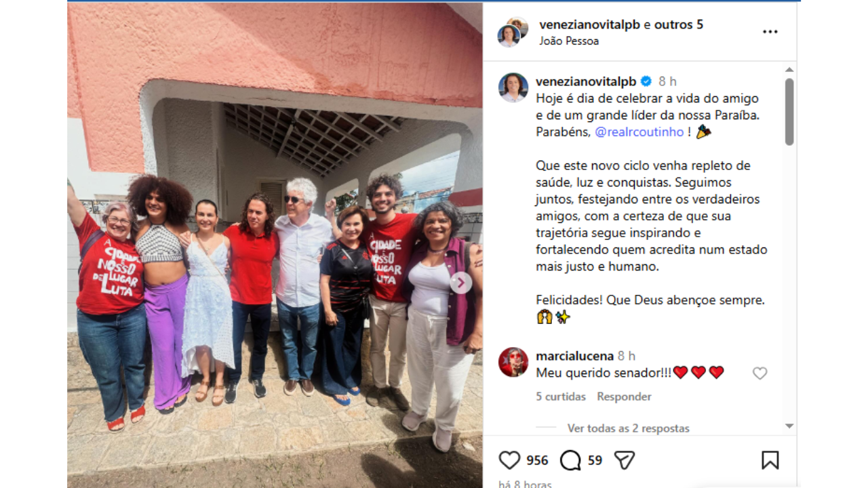The height and width of the screenshot is (488, 868).
Task: Open marcialucena's profile picture
Action: click(513, 362)
